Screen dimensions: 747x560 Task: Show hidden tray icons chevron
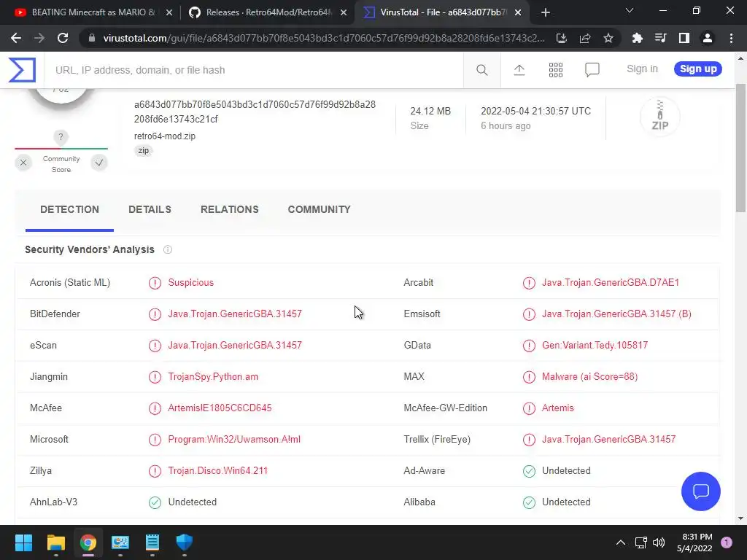tap(620, 542)
